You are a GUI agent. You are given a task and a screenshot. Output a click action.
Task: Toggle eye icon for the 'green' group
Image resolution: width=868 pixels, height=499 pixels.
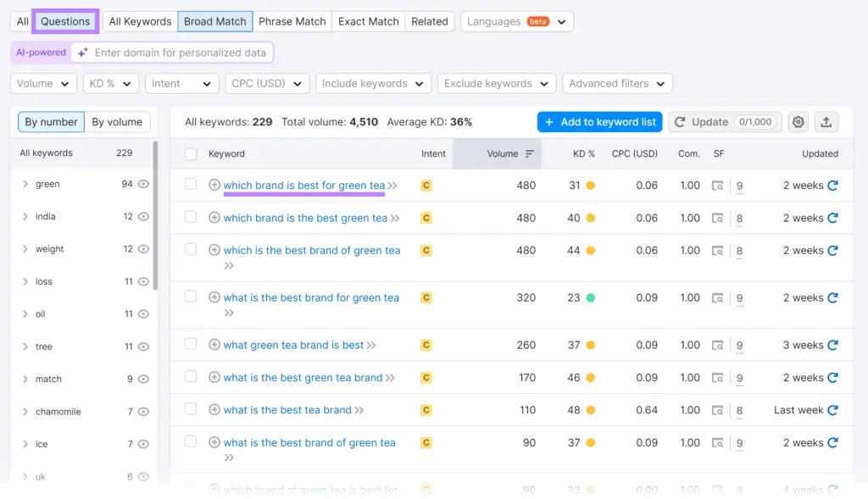click(143, 184)
